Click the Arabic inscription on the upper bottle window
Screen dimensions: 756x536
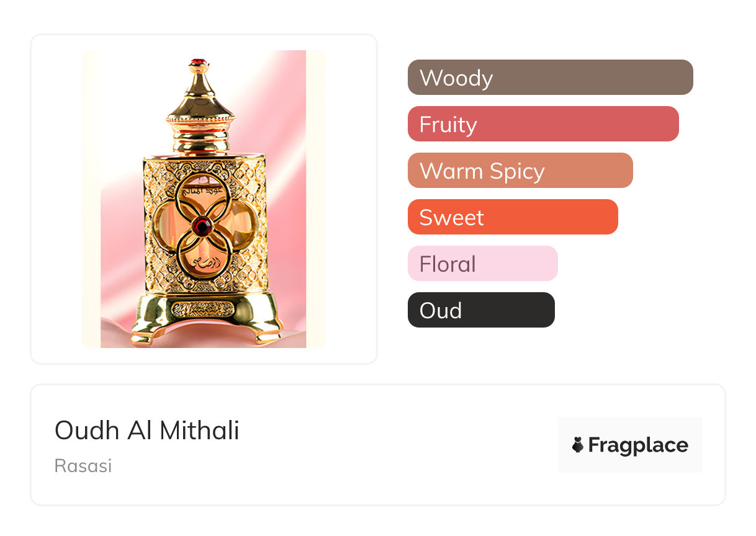pos(201,187)
